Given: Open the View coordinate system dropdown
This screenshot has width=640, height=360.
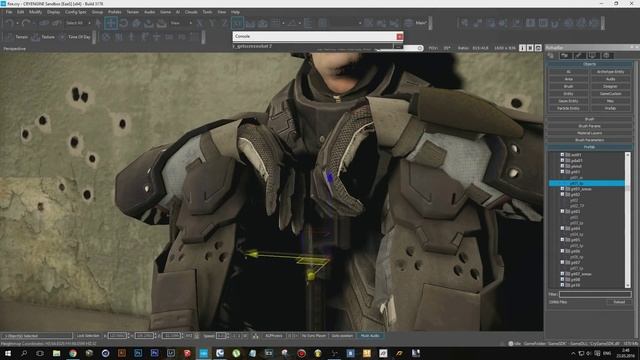Looking at the screenshot, I should pos(181,23).
